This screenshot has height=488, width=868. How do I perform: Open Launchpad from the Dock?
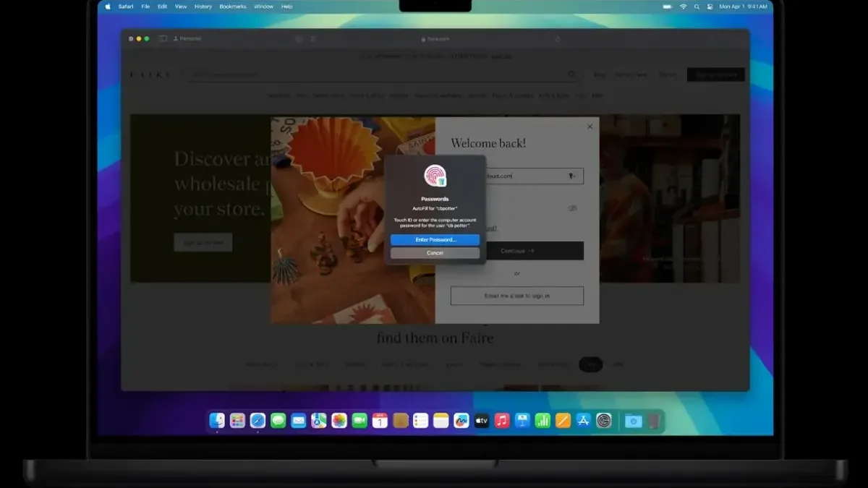coord(237,420)
